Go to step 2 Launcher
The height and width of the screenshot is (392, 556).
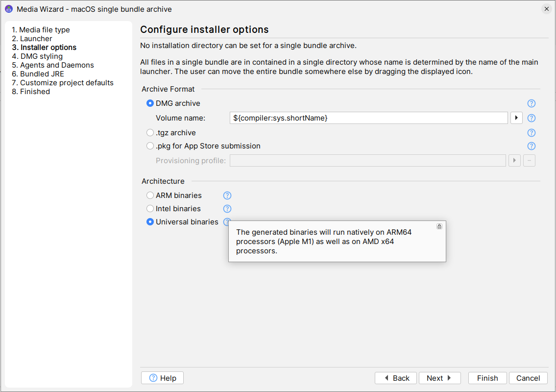pyautogui.click(x=32, y=39)
